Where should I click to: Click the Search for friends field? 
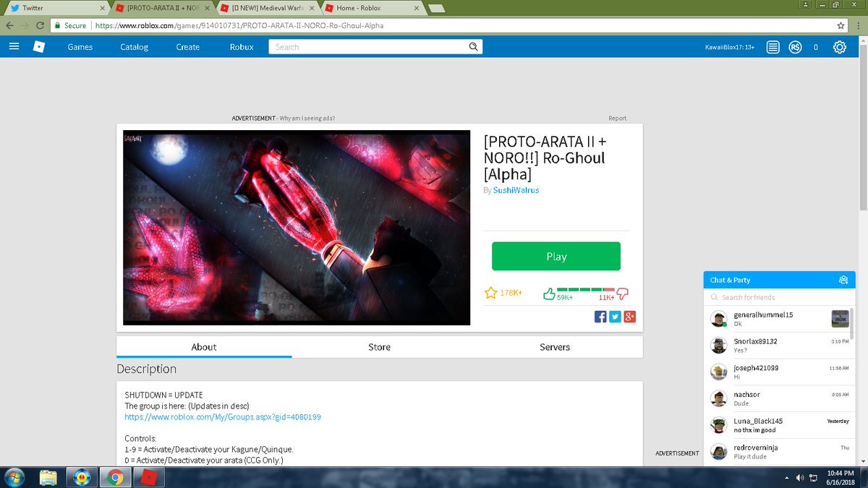(778, 297)
